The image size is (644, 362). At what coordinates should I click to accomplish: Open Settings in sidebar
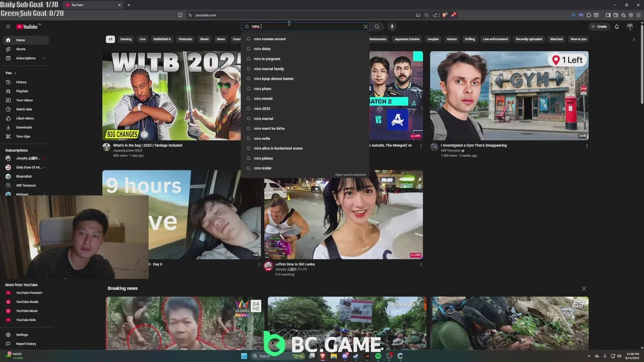[26, 335]
